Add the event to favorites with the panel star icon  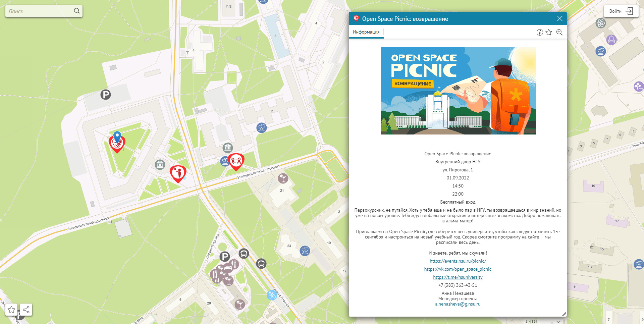549,32
